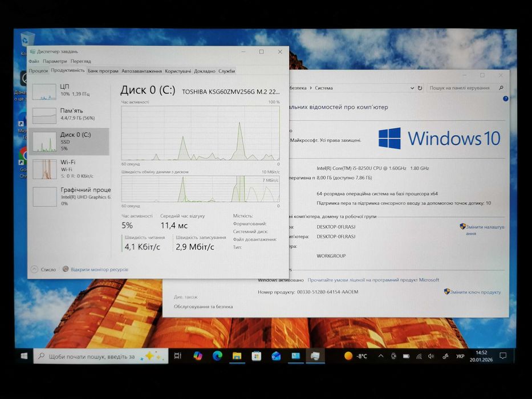Switch to the Банк програм tab

pyautogui.click(x=103, y=71)
